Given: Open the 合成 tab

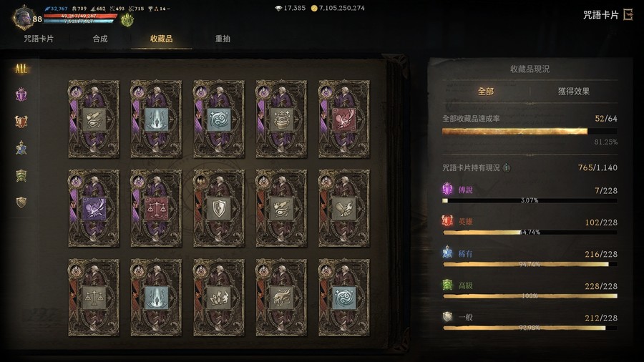Looking at the screenshot, I should point(100,39).
